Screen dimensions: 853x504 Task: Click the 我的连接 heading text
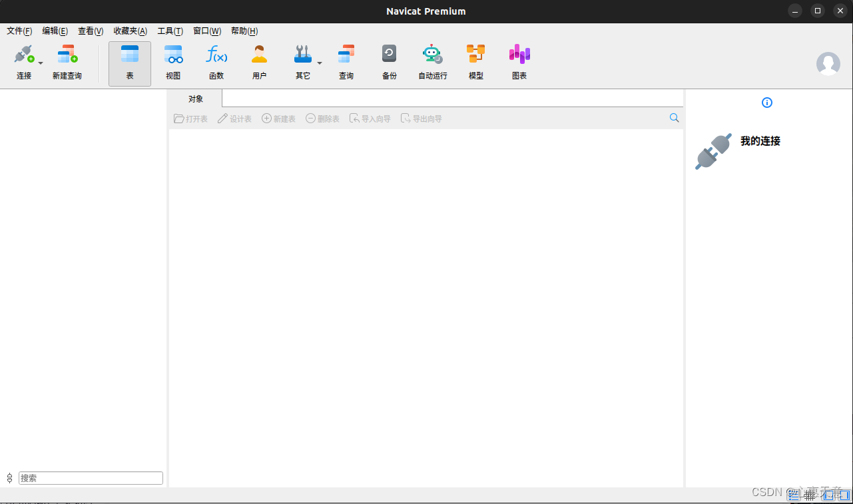click(760, 141)
